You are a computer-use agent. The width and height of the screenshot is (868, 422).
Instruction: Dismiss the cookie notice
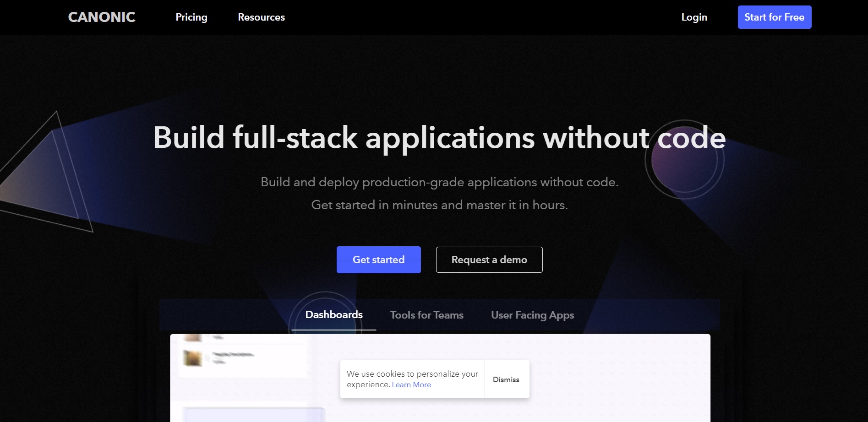click(506, 379)
